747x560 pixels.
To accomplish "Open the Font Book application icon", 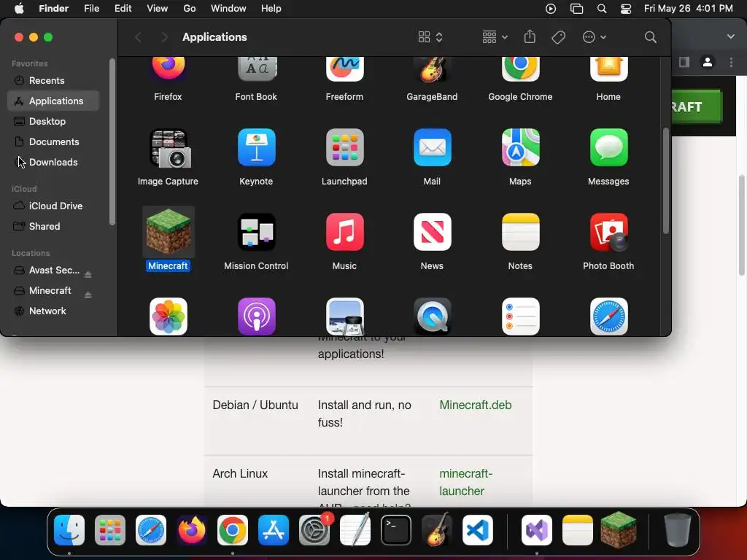I will pos(256,69).
